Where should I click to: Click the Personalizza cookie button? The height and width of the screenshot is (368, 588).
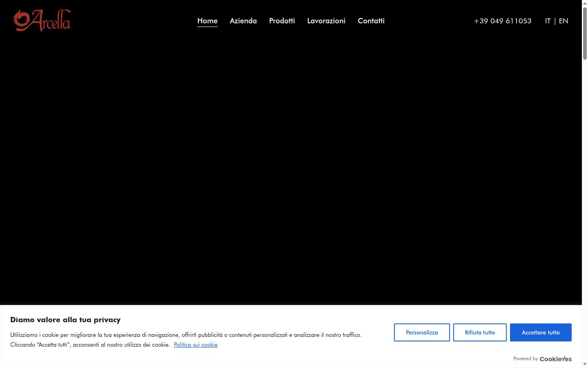click(x=422, y=332)
